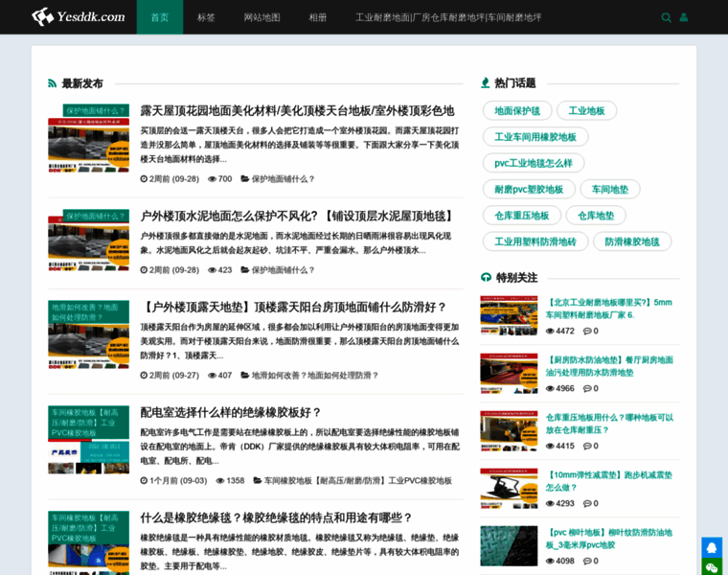Click the 特别关注 section heading icon
Image resolution: width=728 pixels, height=575 pixels.
(486, 278)
